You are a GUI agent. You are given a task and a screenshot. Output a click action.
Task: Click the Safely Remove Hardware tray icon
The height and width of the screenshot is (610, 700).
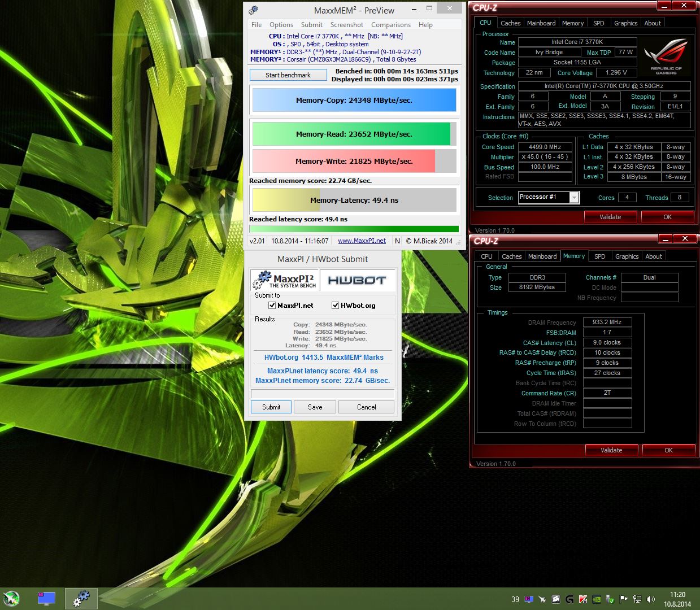point(610,599)
